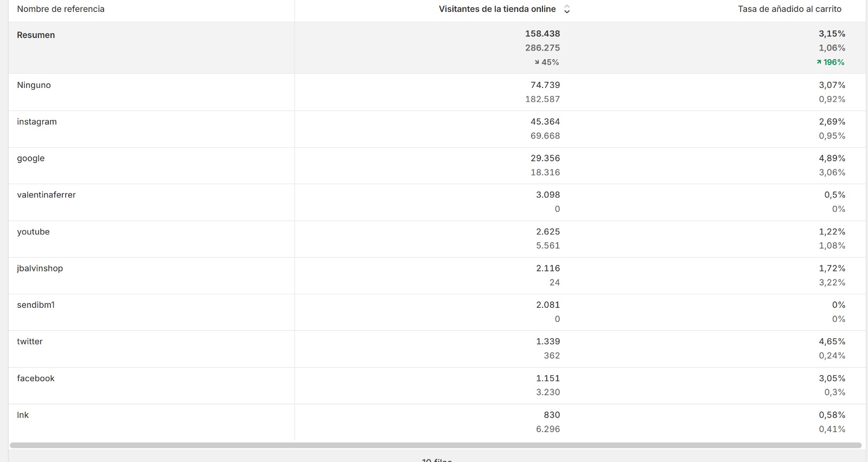This screenshot has height=462, width=868.
Task: Click the 4,89% google cart rate value
Action: (832, 159)
